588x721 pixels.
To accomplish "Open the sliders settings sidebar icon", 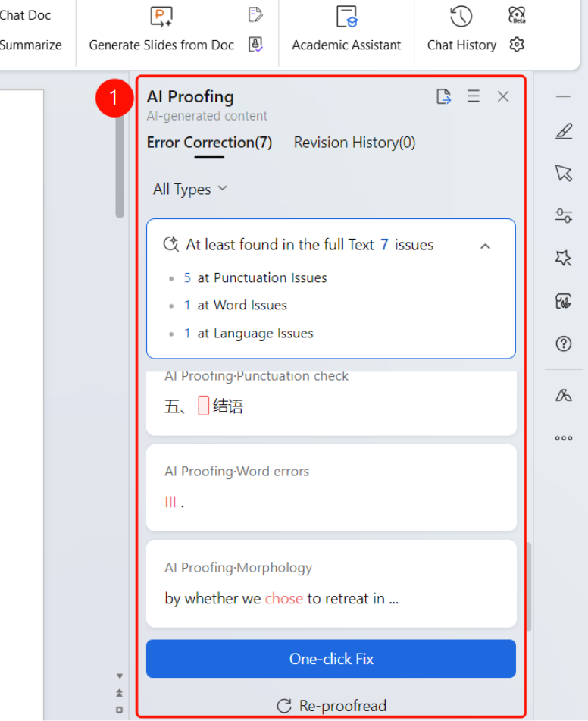I will click(564, 215).
